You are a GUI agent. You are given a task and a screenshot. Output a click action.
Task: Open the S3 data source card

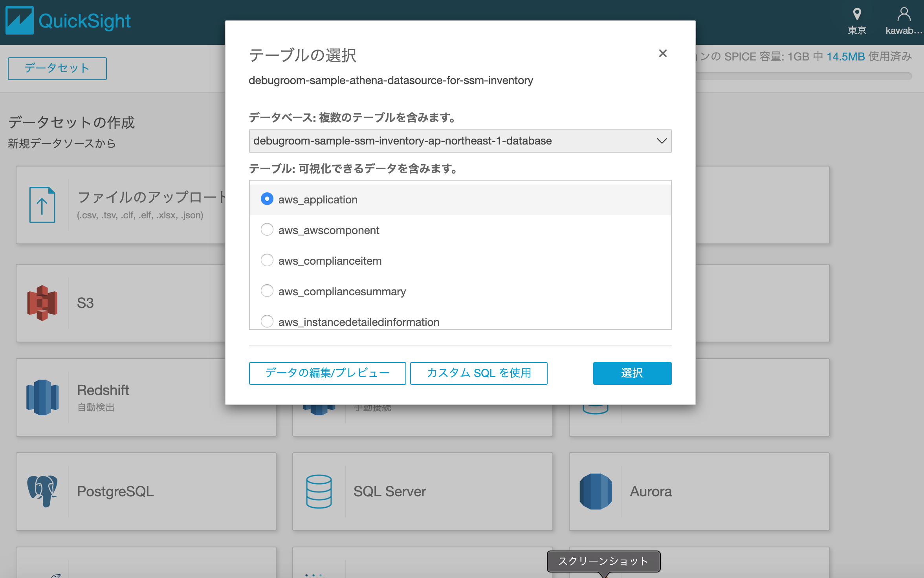tap(120, 303)
